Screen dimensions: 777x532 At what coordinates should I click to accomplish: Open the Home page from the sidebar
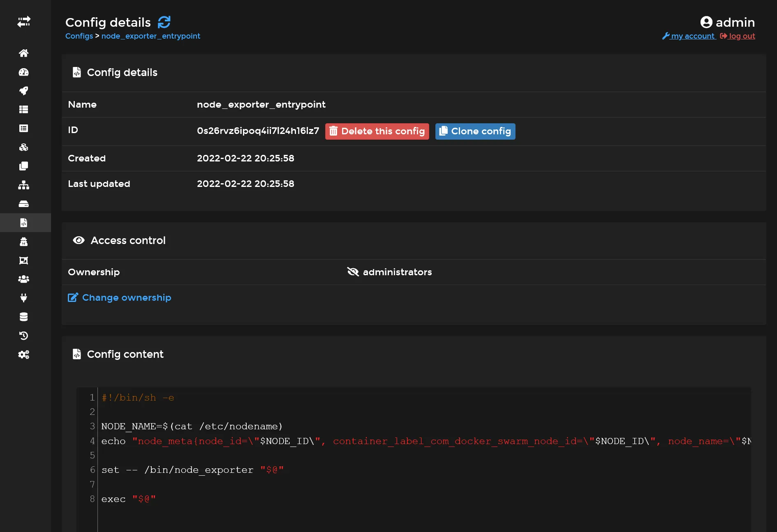tap(24, 53)
